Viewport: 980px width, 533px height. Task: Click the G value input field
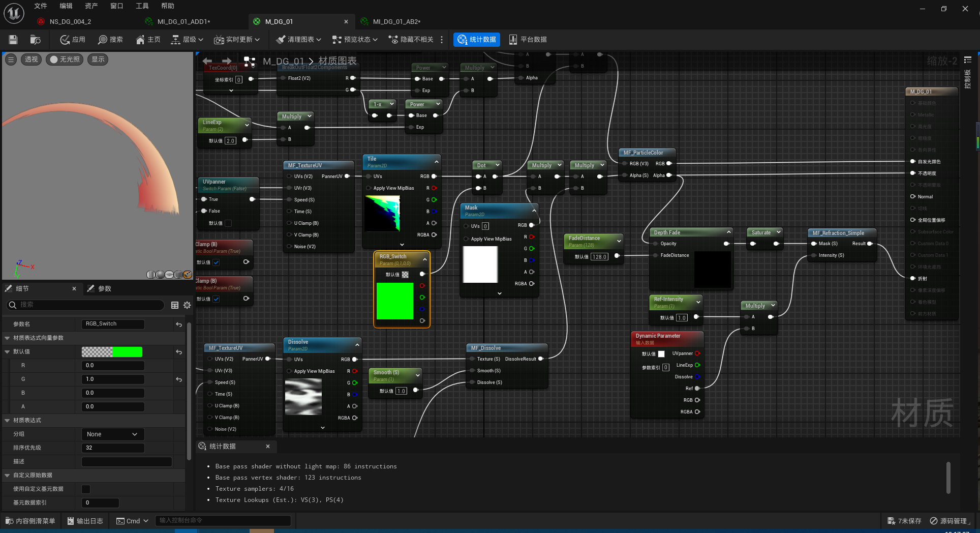coord(113,379)
